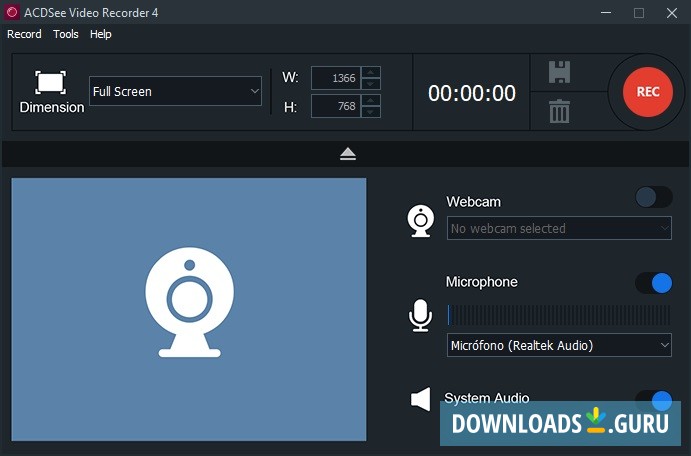Enable the Webcam toggle switch

[x=654, y=197]
